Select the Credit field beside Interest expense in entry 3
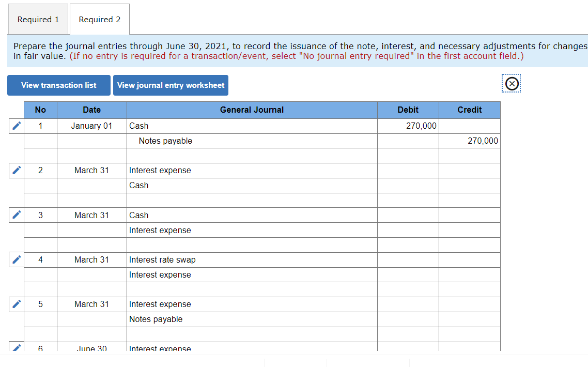This screenshot has width=588, height=367. [x=469, y=230]
